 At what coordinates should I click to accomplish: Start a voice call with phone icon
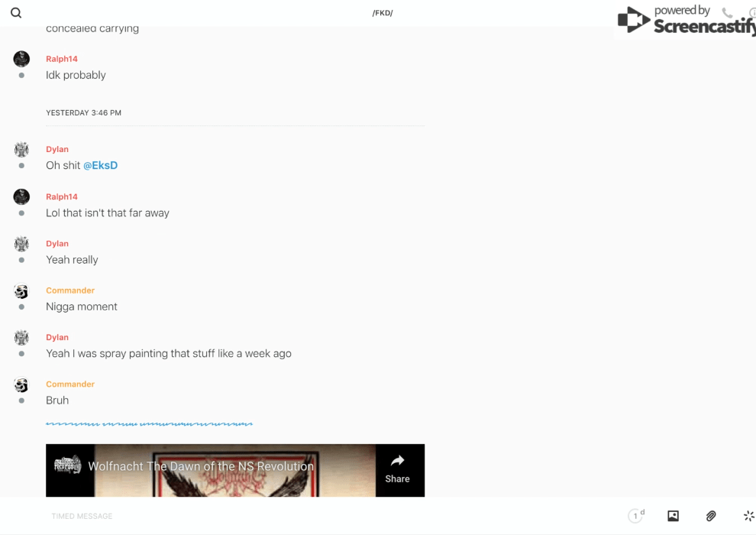pos(727,13)
